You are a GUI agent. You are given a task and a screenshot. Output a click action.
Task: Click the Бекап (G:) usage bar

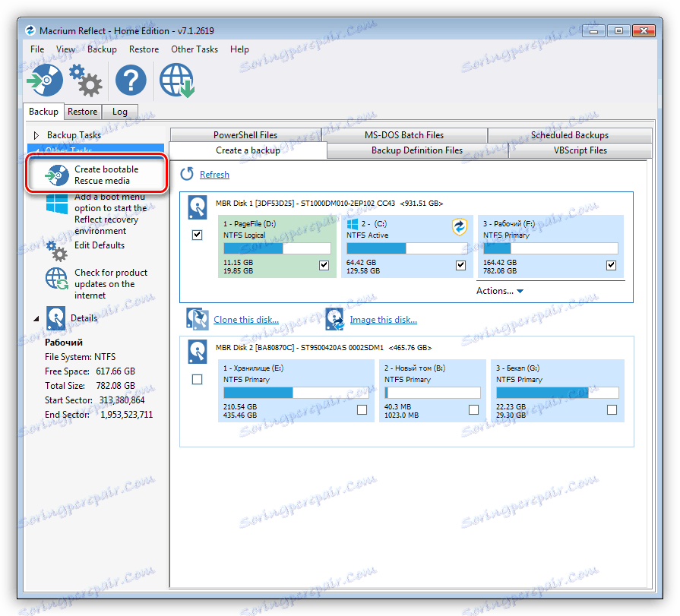[x=558, y=393]
